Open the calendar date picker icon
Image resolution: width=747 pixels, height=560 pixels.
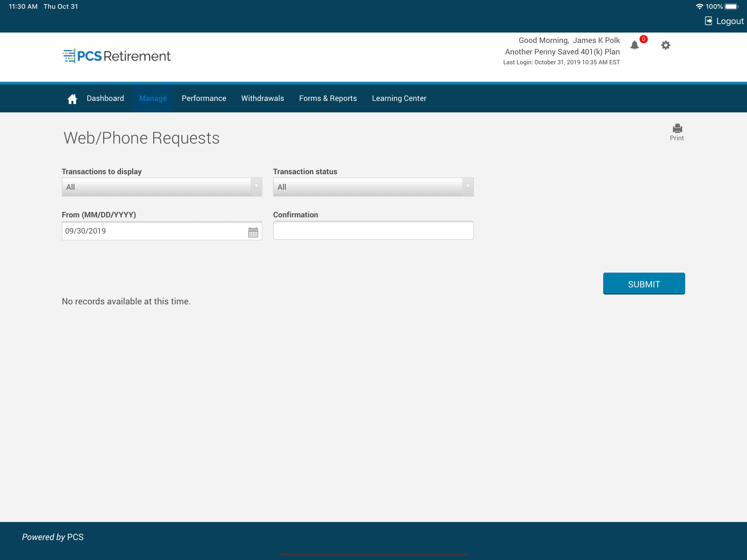tap(253, 232)
